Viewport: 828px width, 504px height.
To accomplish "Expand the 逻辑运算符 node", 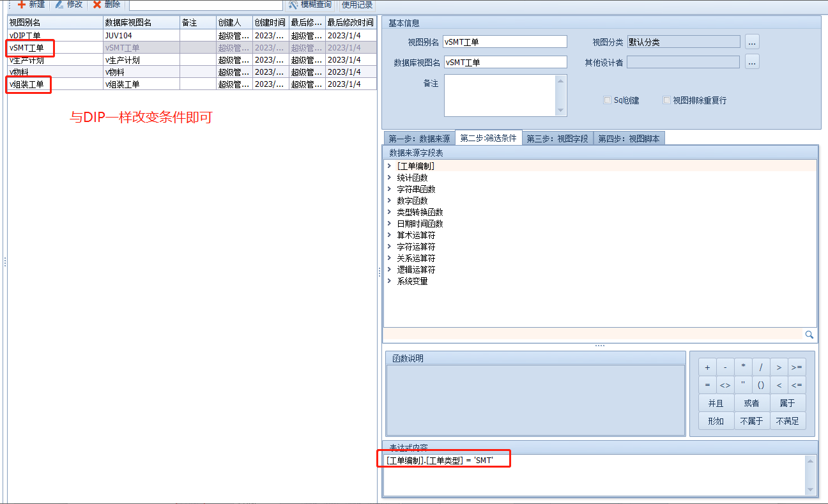I will click(x=389, y=270).
